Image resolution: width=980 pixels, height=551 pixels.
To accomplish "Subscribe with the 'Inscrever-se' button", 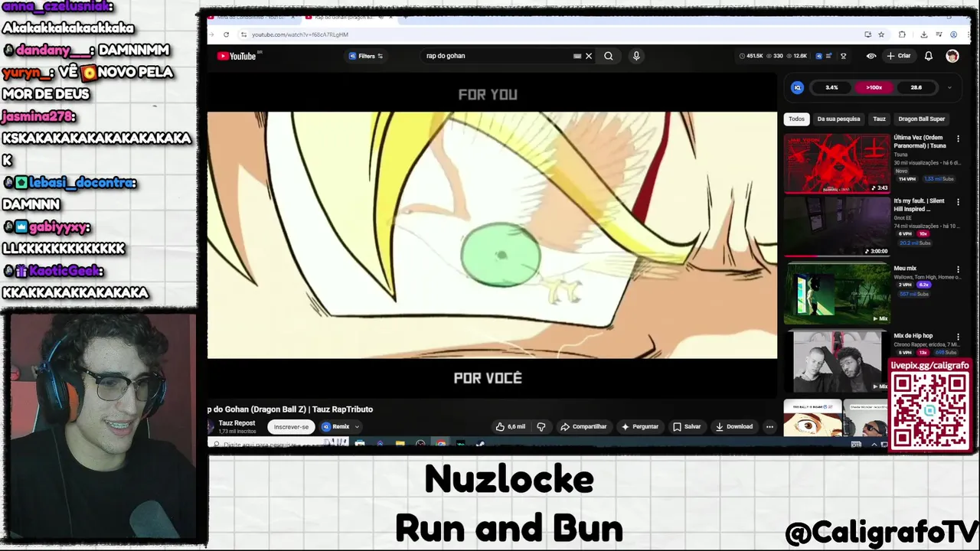I will (291, 427).
